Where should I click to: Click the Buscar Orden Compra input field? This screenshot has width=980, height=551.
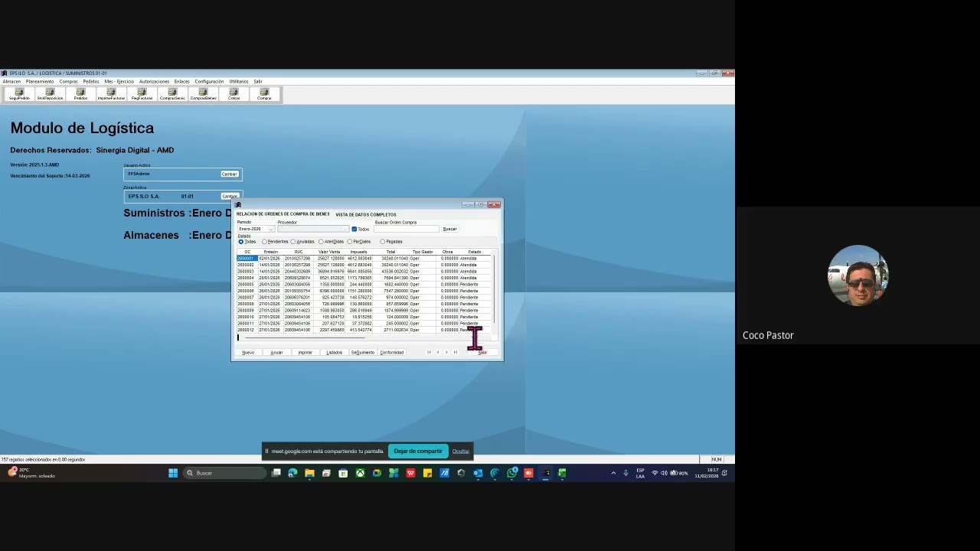pyautogui.click(x=407, y=229)
